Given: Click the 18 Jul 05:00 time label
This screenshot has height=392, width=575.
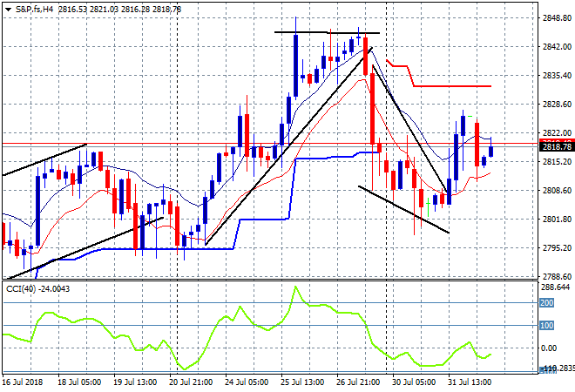Looking at the screenshot, I should coord(79,382).
